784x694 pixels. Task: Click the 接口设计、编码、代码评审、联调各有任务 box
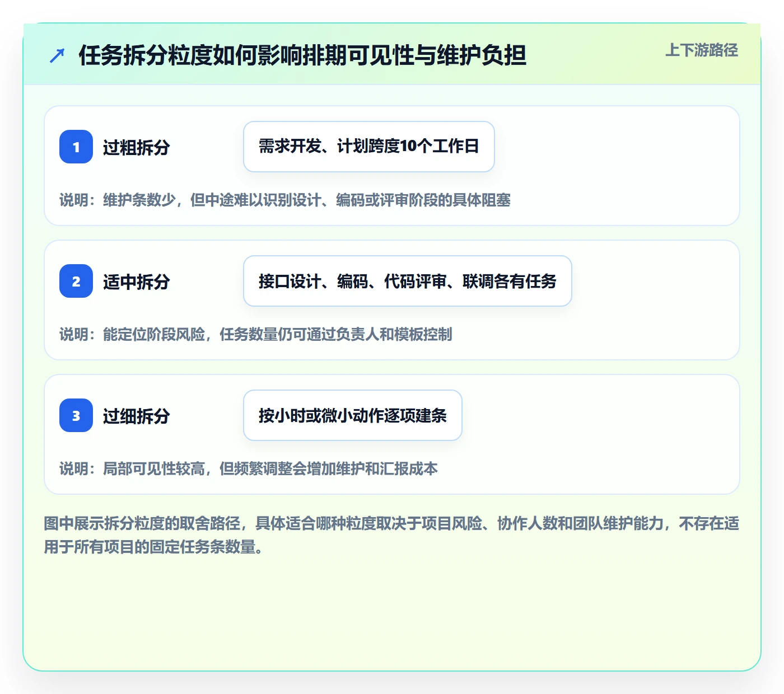(408, 281)
